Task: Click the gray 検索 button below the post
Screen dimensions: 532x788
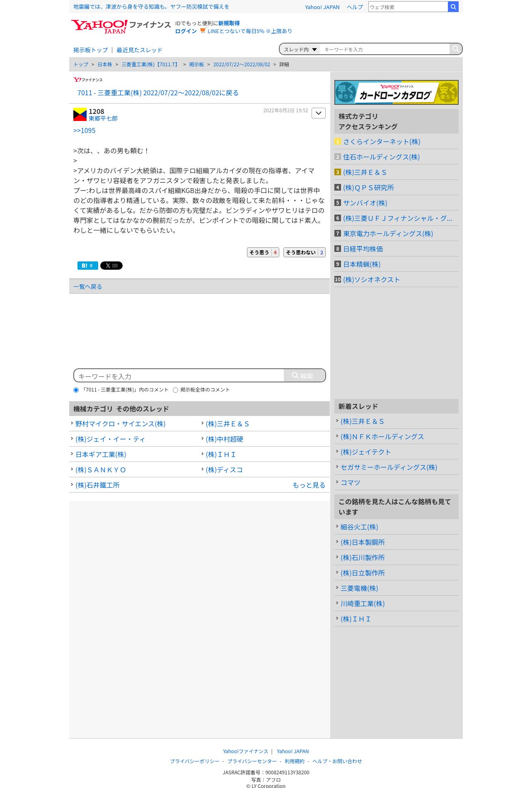Action: click(305, 375)
